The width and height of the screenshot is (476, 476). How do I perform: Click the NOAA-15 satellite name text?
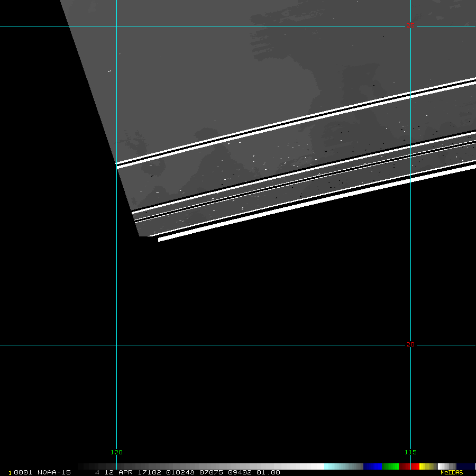point(54,472)
